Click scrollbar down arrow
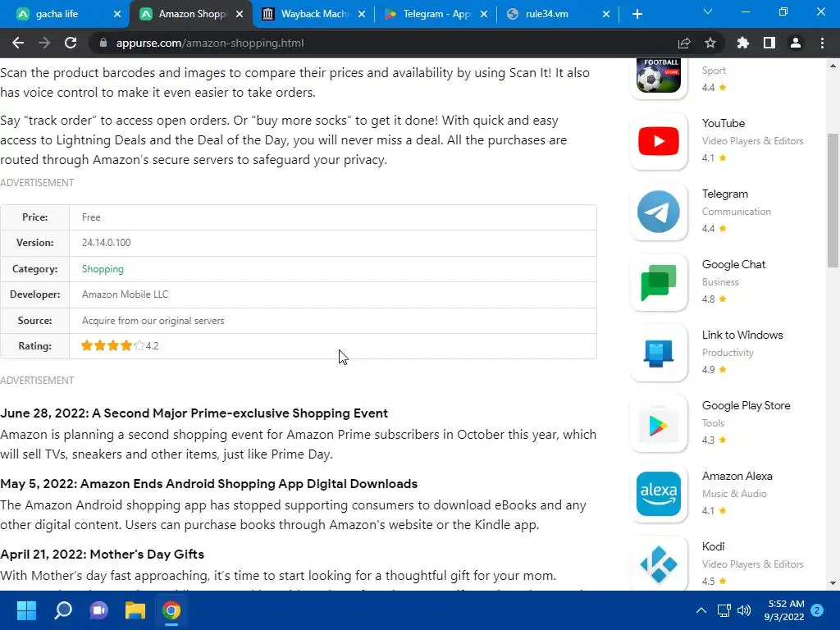840x630 pixels. (x=833, y=583)
